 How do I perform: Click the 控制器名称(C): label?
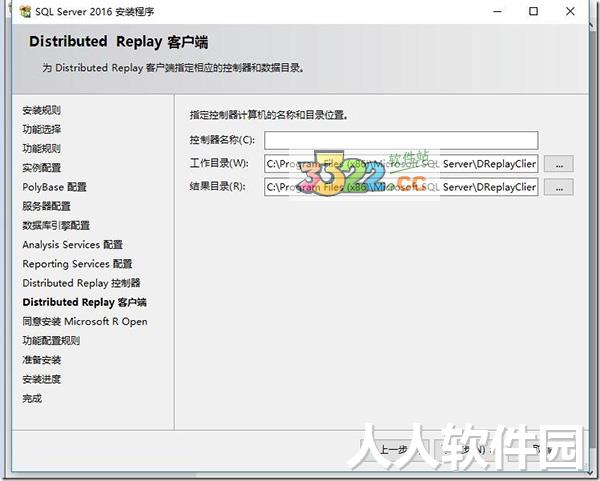pos(222,140)
